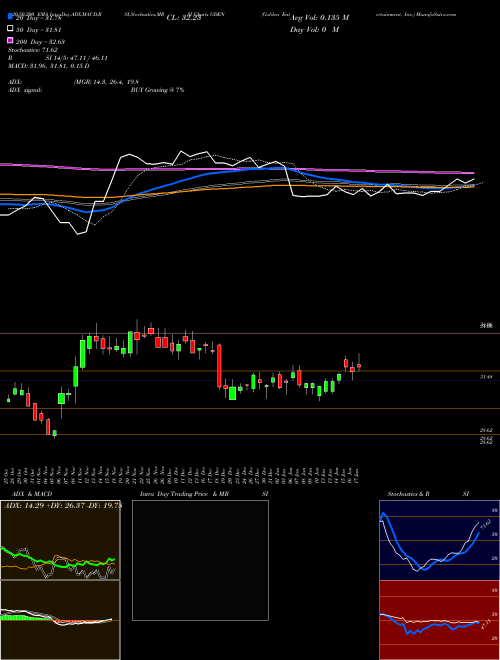500x660 pixels.
Task: Click the '(MGR) 14.3, 26.4, 19.8' ADX values
Action: 106,82
